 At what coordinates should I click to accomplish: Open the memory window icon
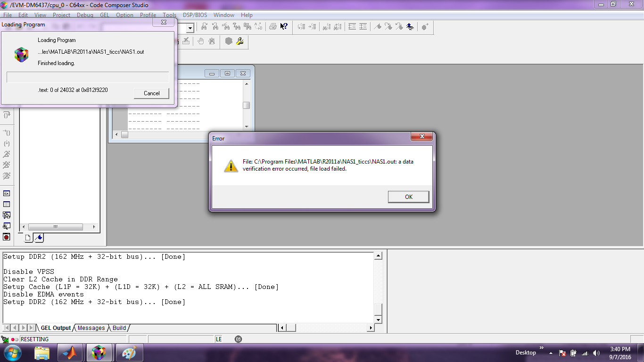tap(7, 204)
